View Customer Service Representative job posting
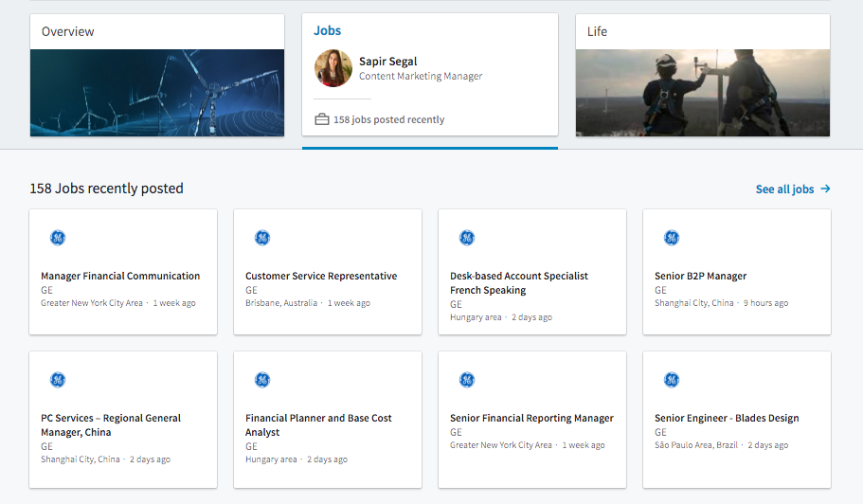 click(321, 276)
